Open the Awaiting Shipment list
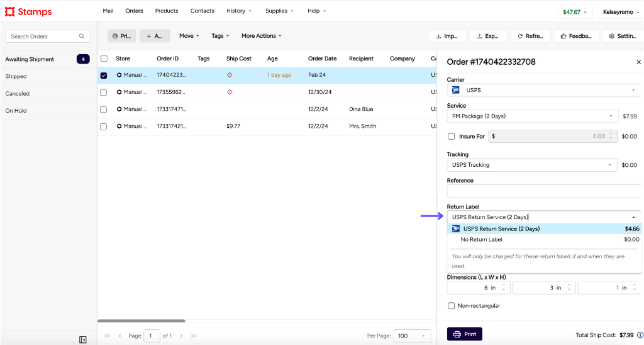644x345 pixels. [x=48, y=59]
